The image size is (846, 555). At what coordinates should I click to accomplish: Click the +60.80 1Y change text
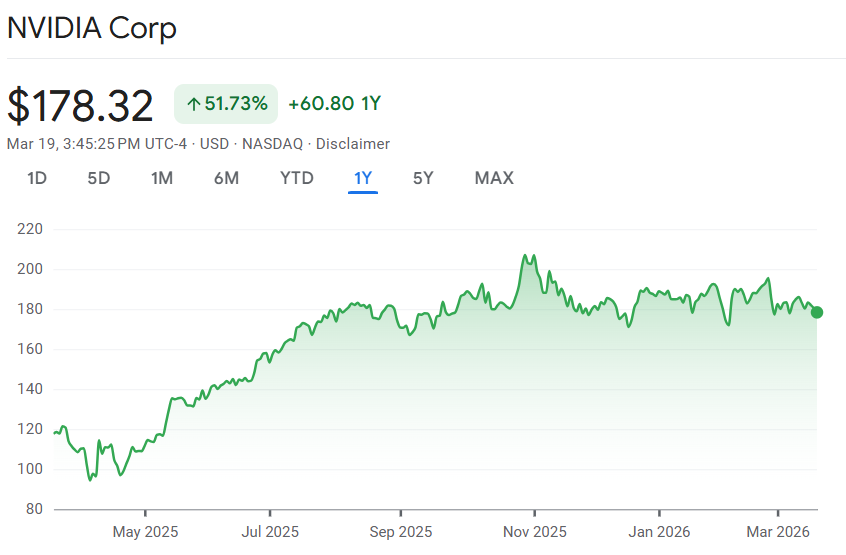[335, 104]
